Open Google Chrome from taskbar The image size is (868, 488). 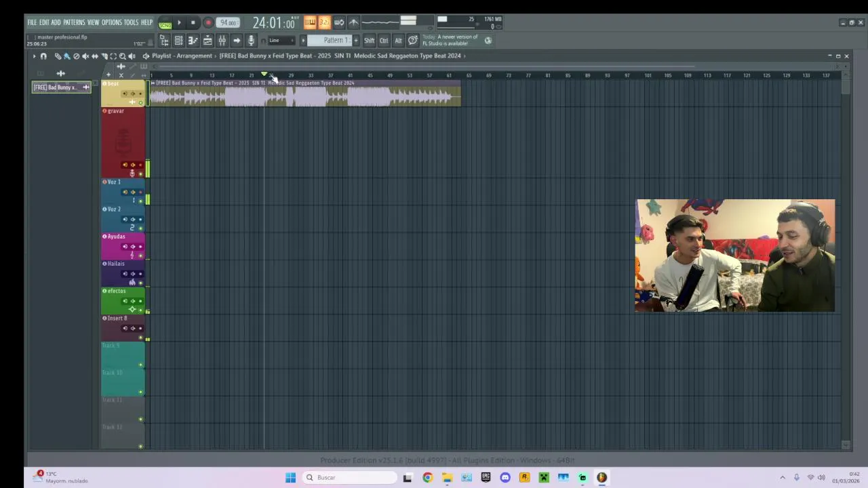click(427, 478)
